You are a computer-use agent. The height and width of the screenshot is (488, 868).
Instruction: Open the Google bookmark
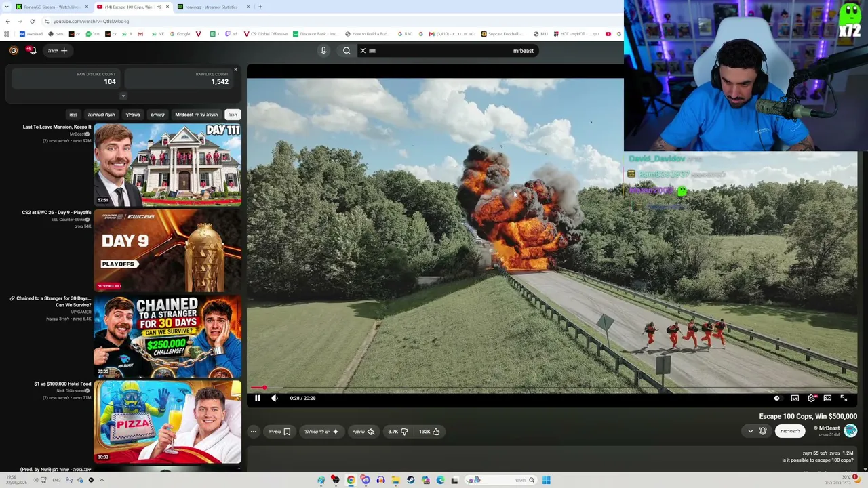180,34
